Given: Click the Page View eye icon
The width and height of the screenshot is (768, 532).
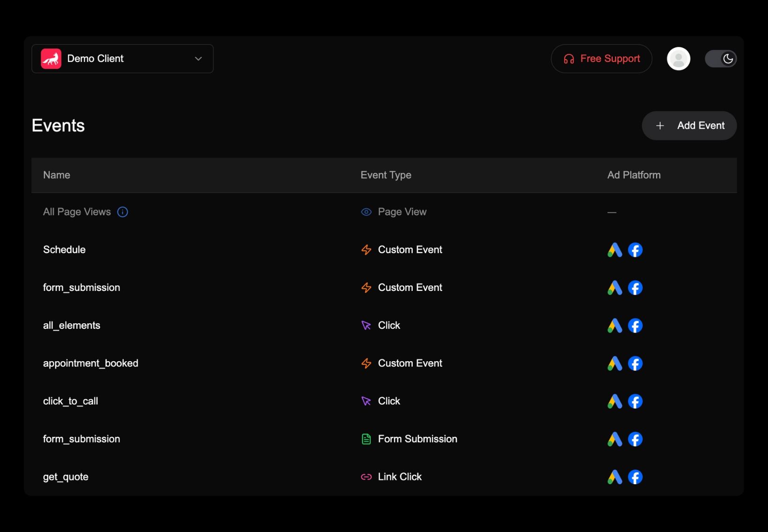Looking at the screenshot, I should [366, 212].
